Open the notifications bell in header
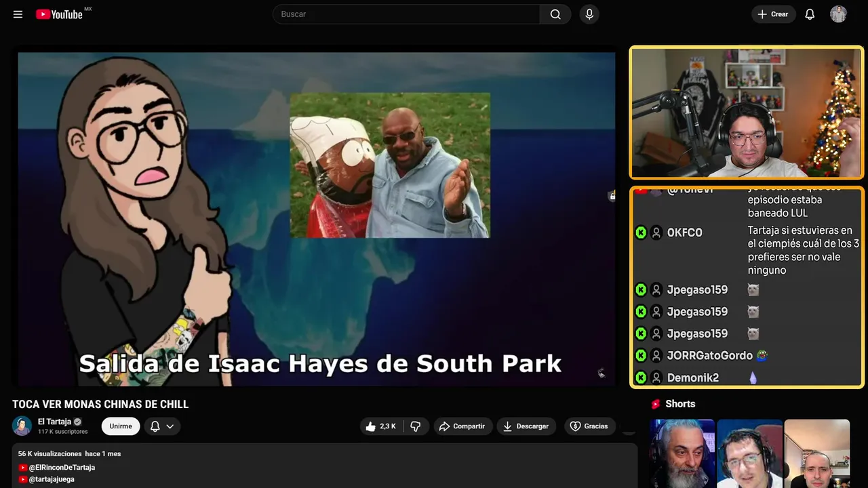This screenshot has width=868, height=488. coord(810,14)
